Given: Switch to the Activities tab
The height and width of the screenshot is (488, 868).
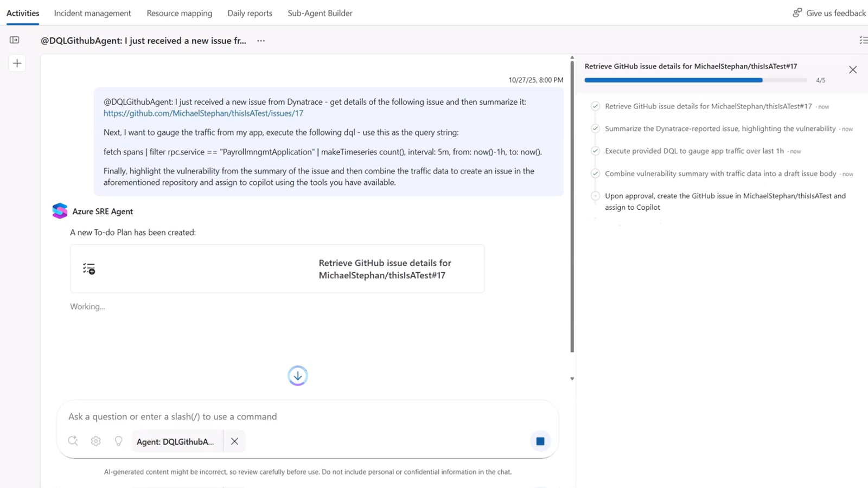Looking at the screenshot, I should (23, 13).
